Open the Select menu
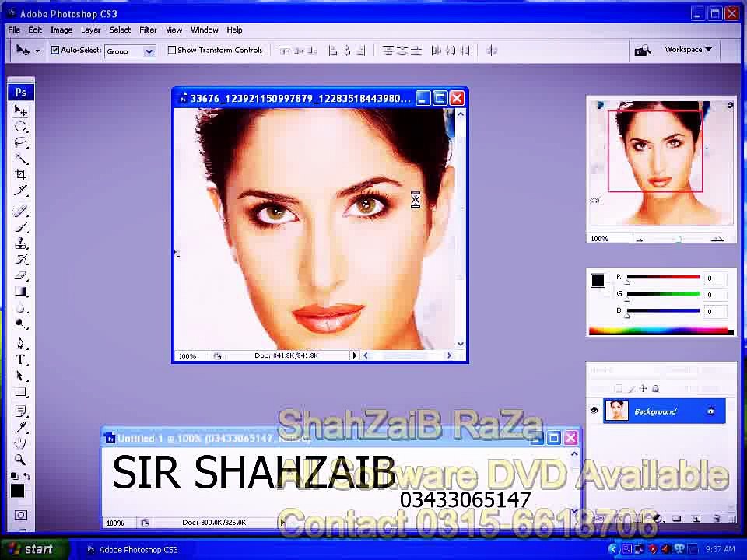This screenshot has height=560, width=747. tap(120, 30)
